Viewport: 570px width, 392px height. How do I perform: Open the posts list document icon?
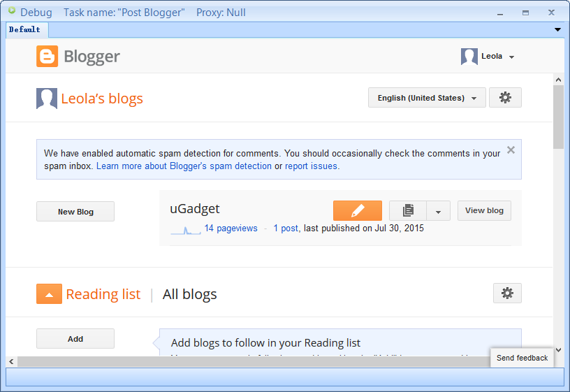pos(408,210)
